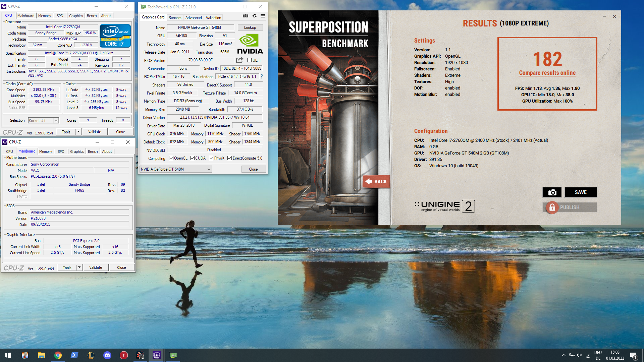Open the GPU-Z hamburger menu
Screen dimensions: 644x362
[x=263, y=16]
